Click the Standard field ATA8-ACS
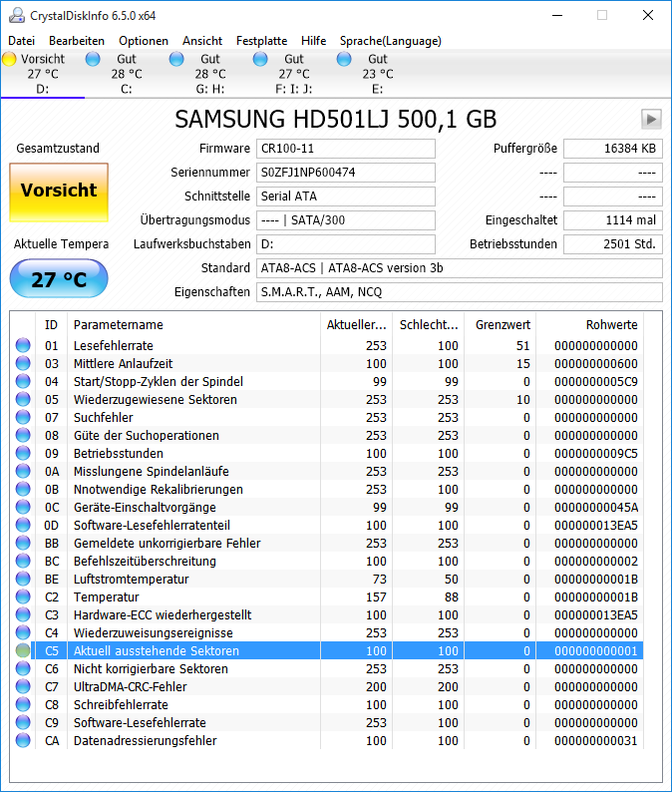The width and height of the screenshot is (672, 792). (x=460, y=268)
